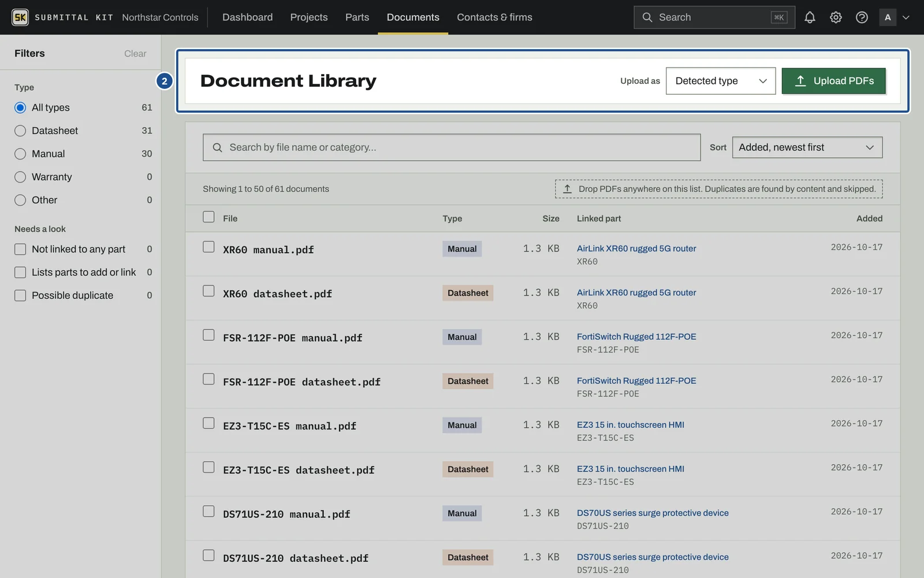
Task: Open AirLink XR60 link in manual row
Action: 636,249
